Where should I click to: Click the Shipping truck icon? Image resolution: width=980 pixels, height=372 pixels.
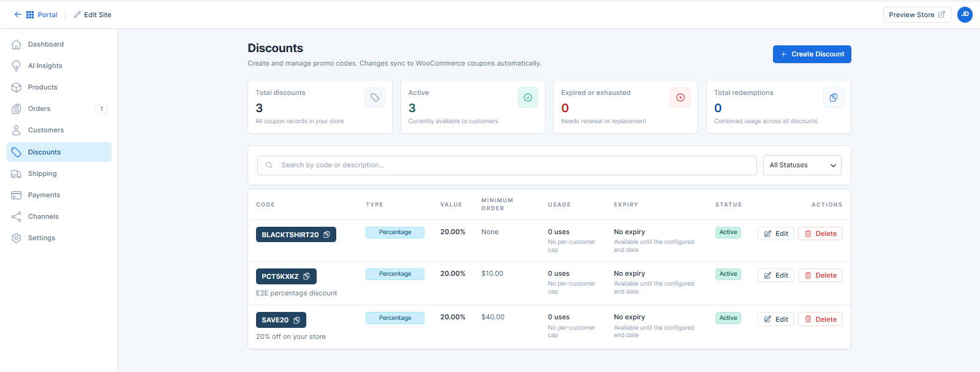click(x=17, y=173)
